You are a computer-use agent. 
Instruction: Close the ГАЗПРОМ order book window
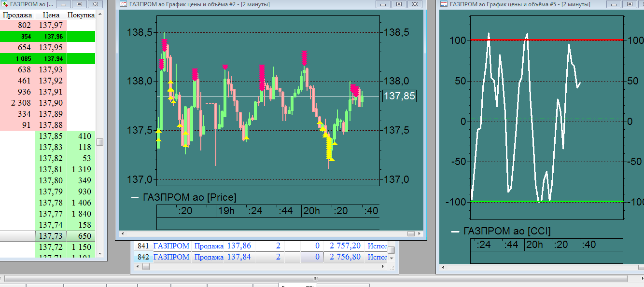coord(96,4)
